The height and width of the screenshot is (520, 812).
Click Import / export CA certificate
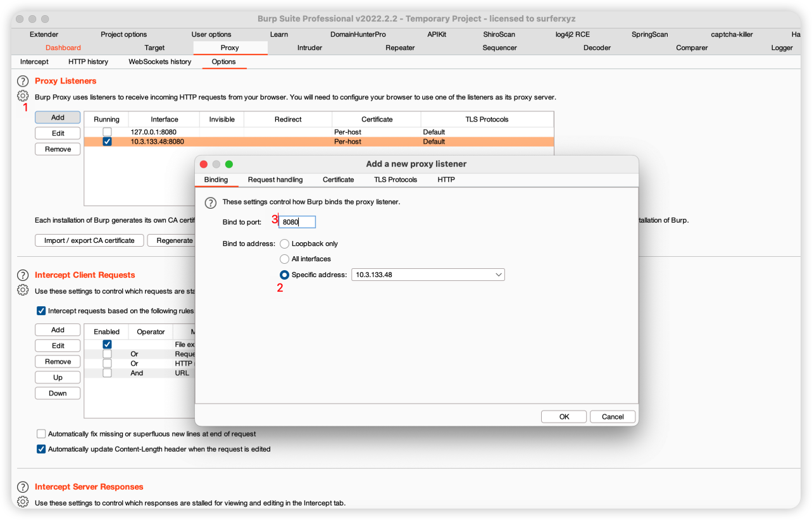(89, 240)
